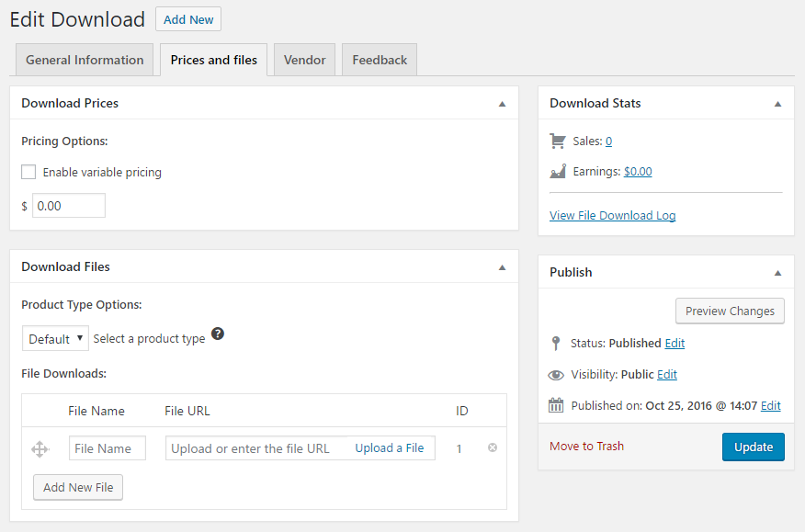Enable variable pricing checkbox
Image resolution: width=805 pixels, height=532 pixels.
28,172
